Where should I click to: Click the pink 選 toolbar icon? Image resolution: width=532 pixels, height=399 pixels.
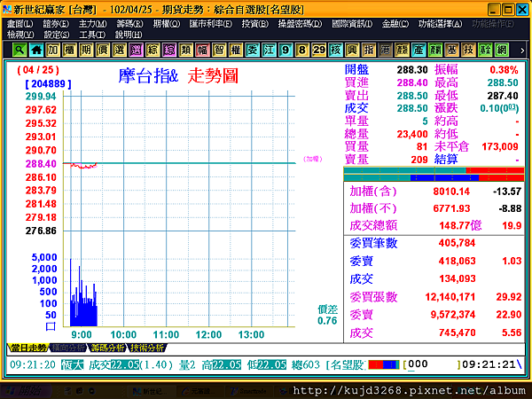(x=136, y=51)
